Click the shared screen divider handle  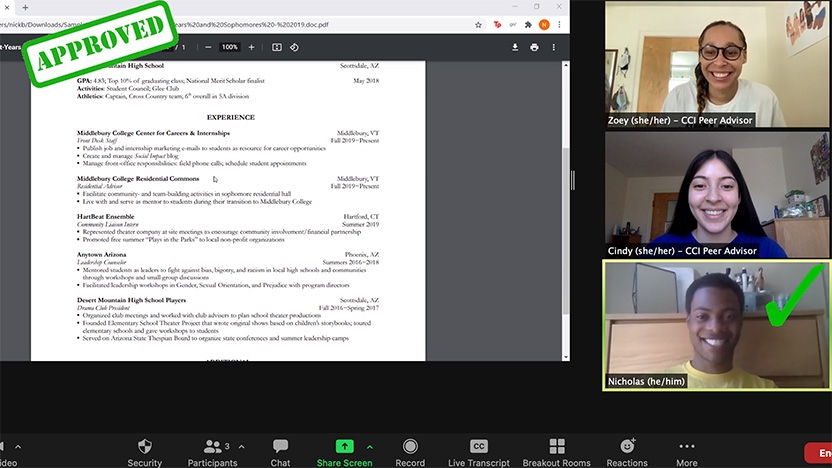pyautogui.click(x=573, y=180)
